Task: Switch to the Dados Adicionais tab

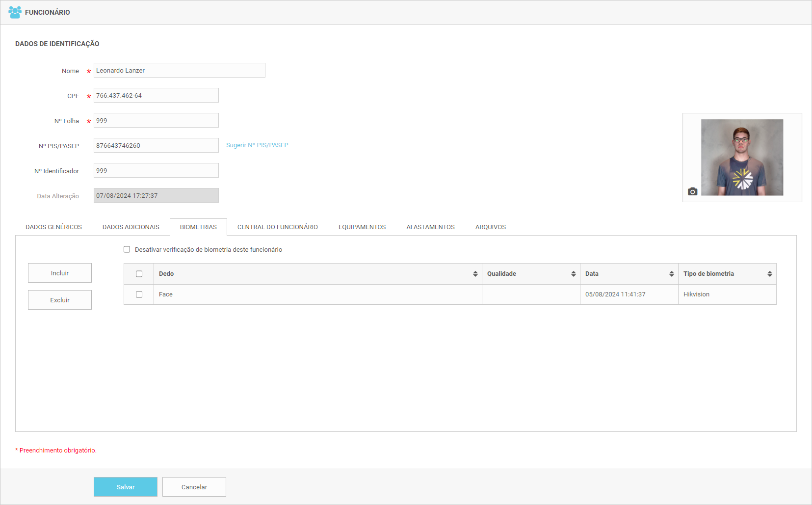Action: [x=131, y=227]
